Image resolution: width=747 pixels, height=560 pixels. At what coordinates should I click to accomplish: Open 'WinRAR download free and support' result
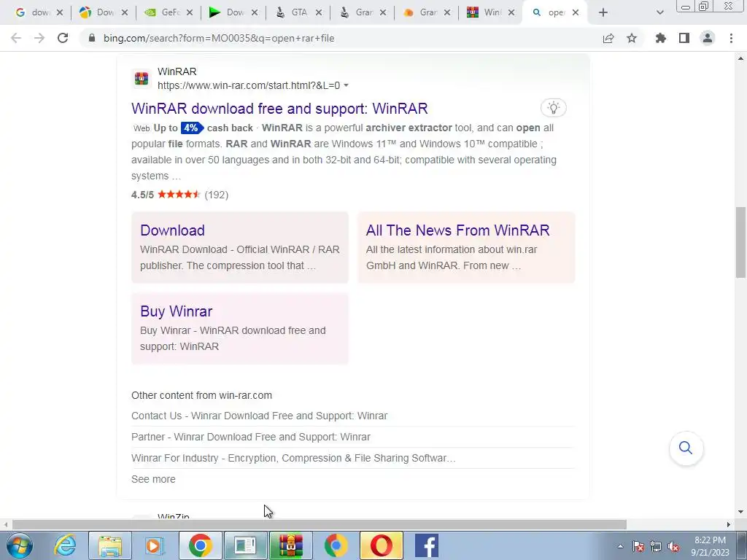coord(279,109)
